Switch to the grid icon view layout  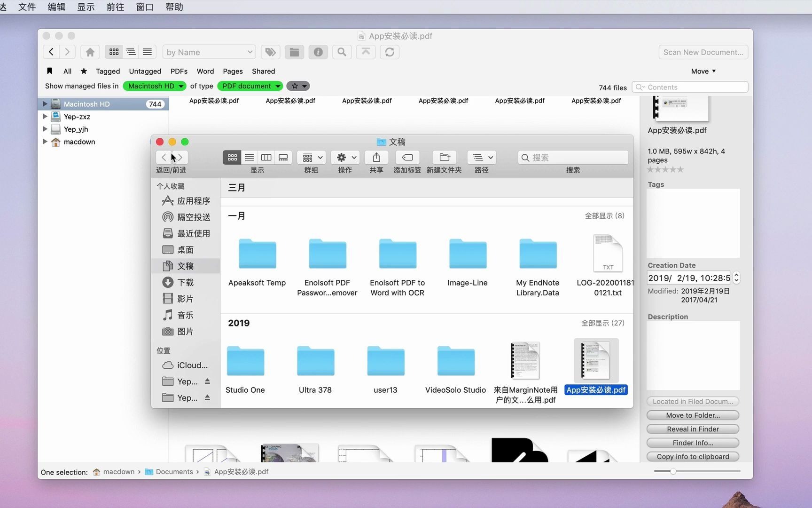tap(113, 52)
